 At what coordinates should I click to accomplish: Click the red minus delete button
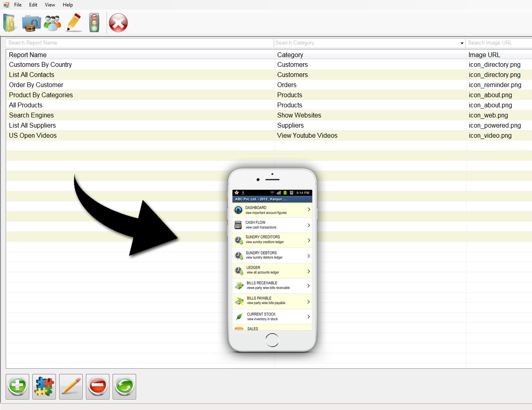click(x=98, y=387)
